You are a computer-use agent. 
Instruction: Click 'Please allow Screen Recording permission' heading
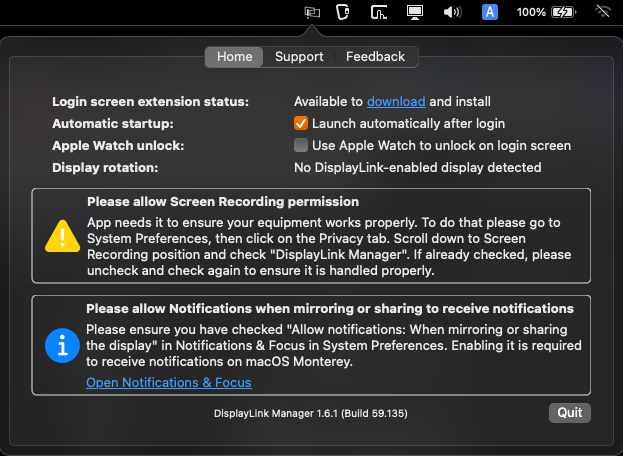pos(223,202)
